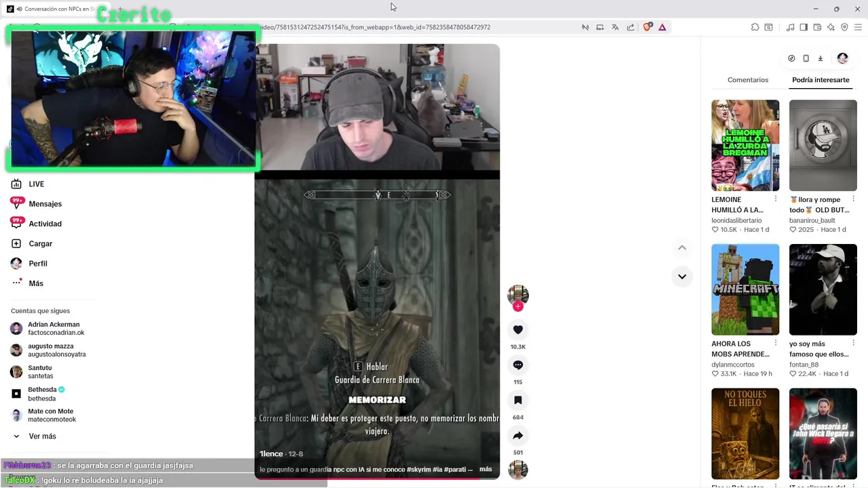Viewport: 868px width, 488px height.
Task: Open options menu for LEMOINE HUMILLÓ video
Action: 776,199
